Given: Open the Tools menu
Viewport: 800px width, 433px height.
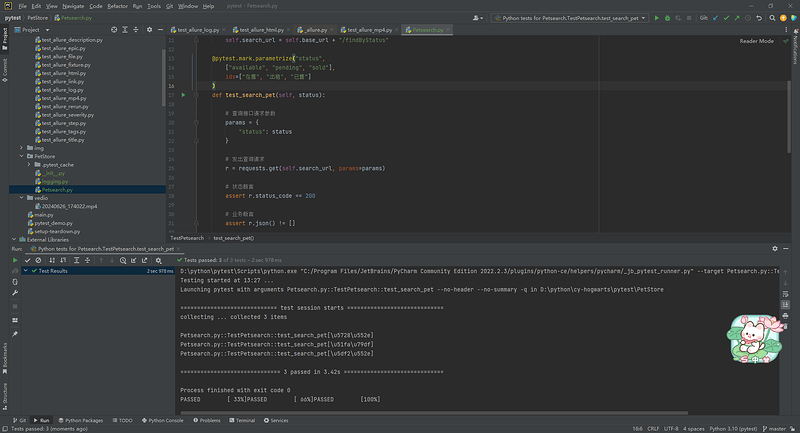Looking at the screenshot, I should coord(154,6).
